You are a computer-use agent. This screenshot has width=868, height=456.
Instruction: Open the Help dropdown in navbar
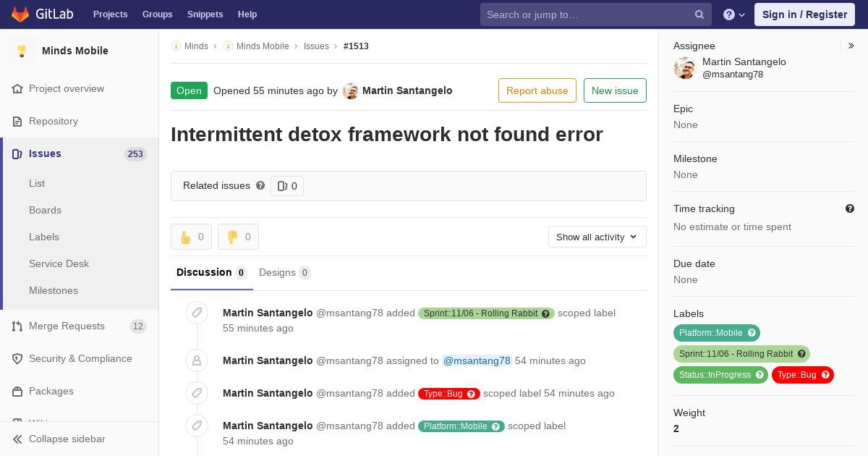[734, 14]
